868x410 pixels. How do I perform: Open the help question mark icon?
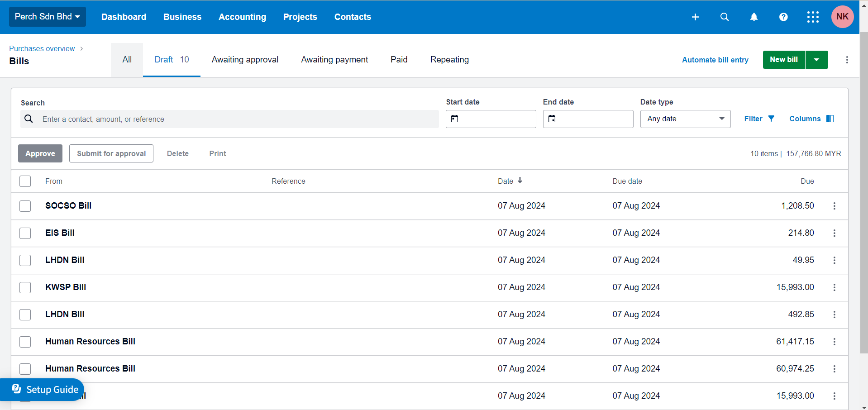(x=783, y=17)
